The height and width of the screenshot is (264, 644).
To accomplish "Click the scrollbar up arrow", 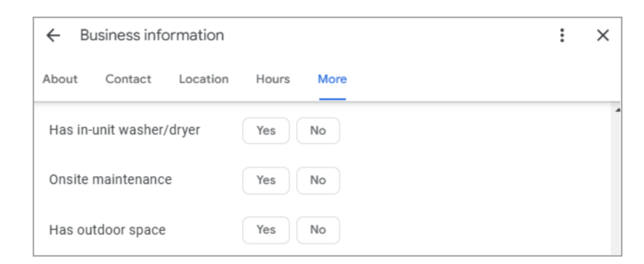I will pos(618,110).
